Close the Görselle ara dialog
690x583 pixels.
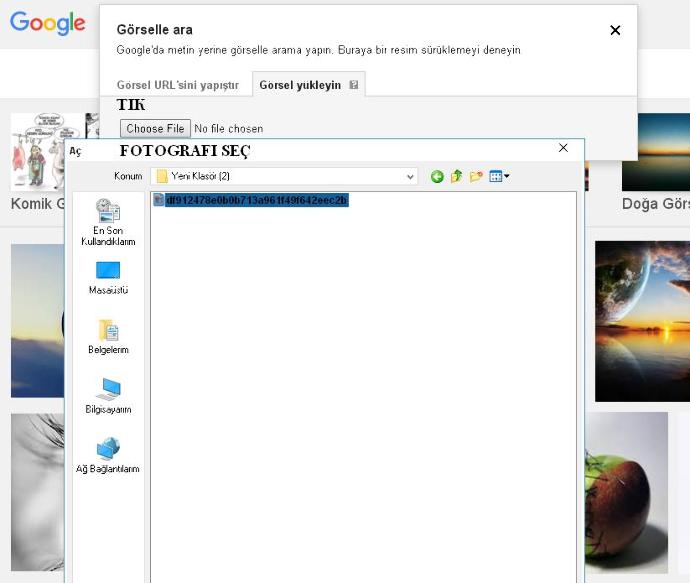(x=615, y=30)
